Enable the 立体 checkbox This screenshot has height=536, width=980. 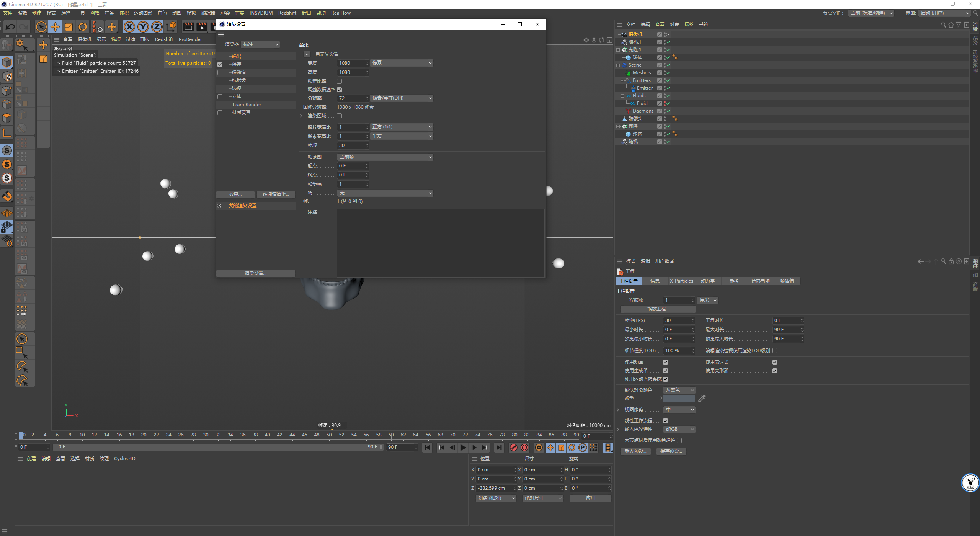pyautogui.click(x=220, y=97)
